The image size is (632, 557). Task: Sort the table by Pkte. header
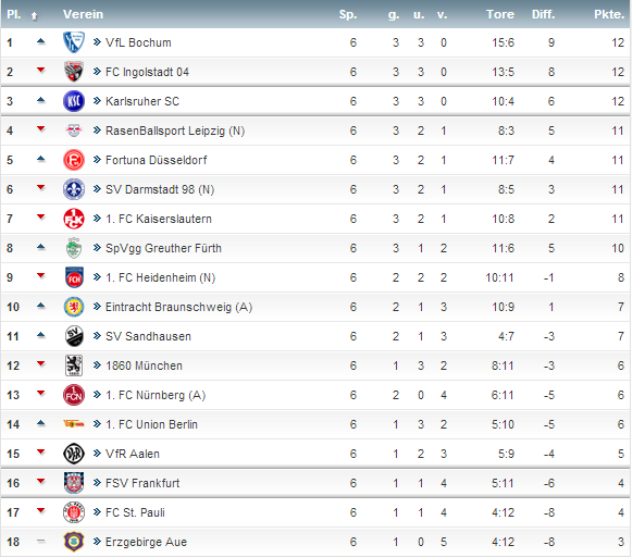[608, 15]
